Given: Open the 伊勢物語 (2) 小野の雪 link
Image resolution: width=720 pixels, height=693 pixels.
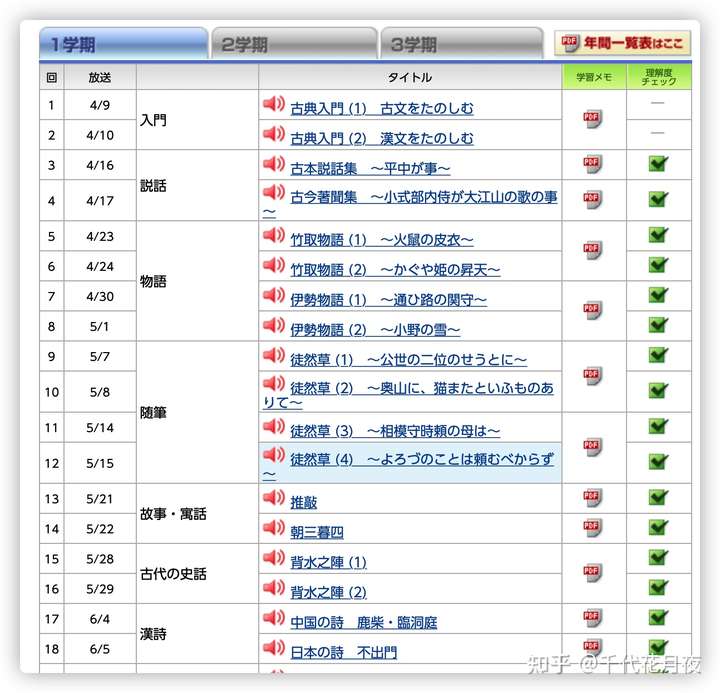Looking at the screenshot, I should tap(375, 330).
